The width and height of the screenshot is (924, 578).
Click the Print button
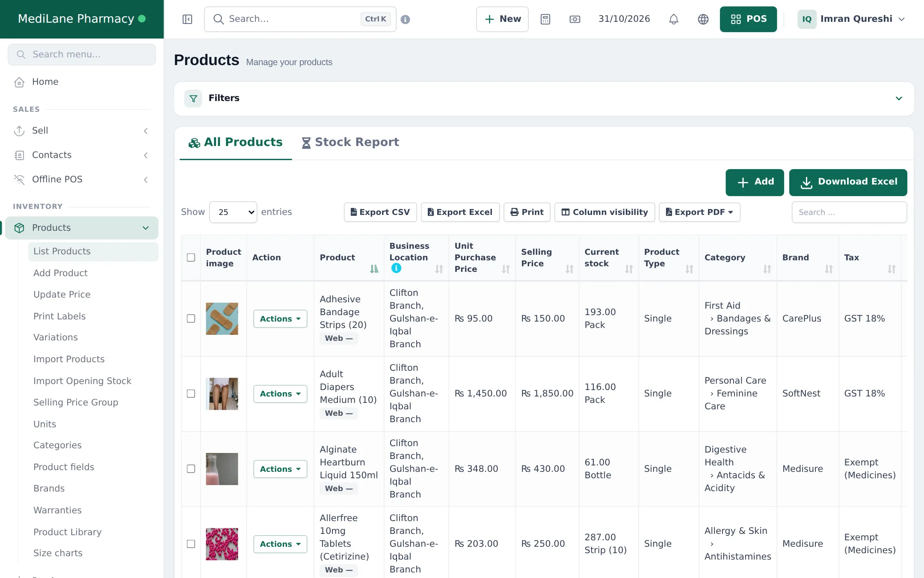(x=527, y=212)
